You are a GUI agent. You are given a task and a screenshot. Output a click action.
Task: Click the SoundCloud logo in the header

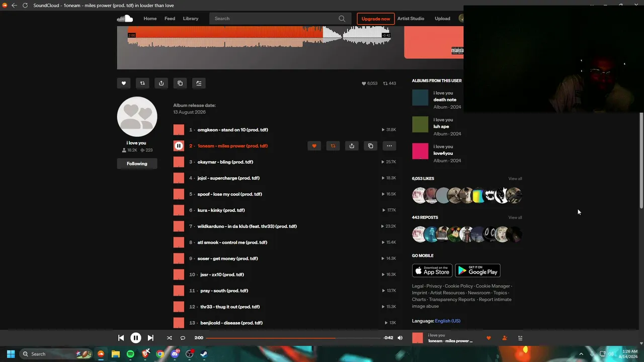pos(125,19)
